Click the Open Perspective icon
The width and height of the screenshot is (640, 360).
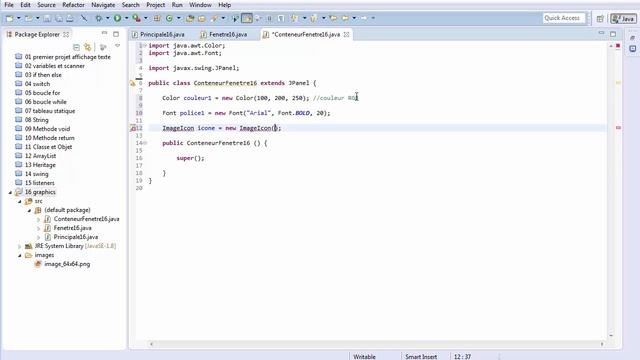600,18
